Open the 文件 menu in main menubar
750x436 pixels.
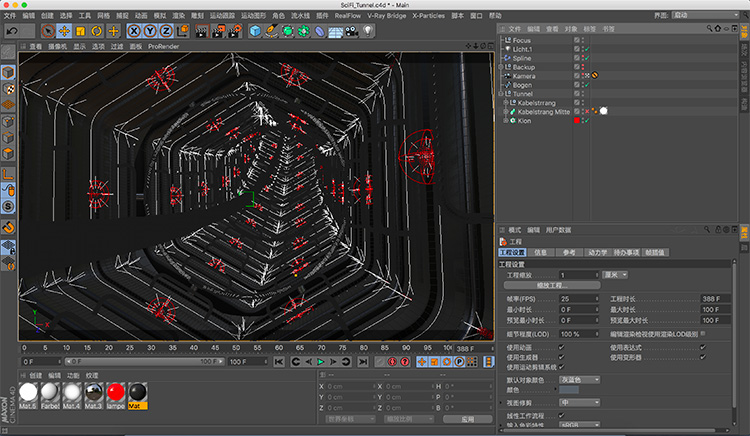tap(10, 16)
